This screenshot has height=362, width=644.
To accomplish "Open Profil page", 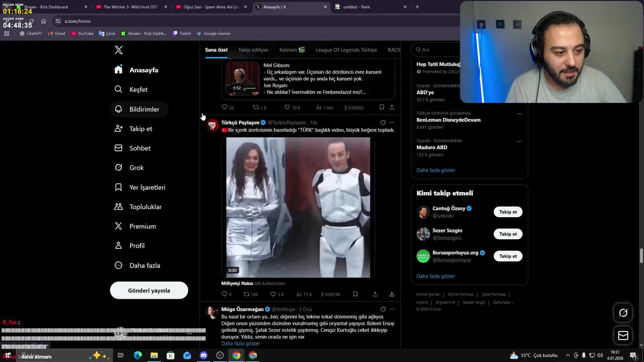I will (x=129, y=246).
